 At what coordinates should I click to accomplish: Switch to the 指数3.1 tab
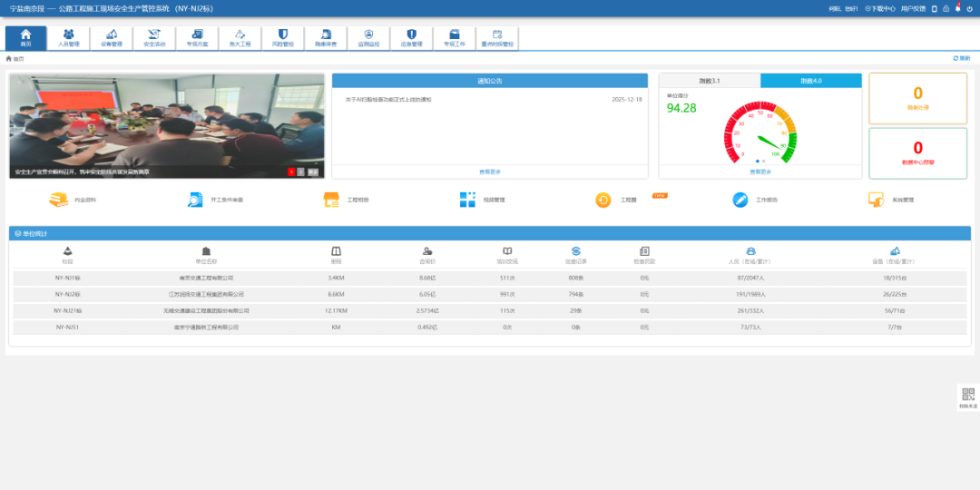click(x=710, y=81)
